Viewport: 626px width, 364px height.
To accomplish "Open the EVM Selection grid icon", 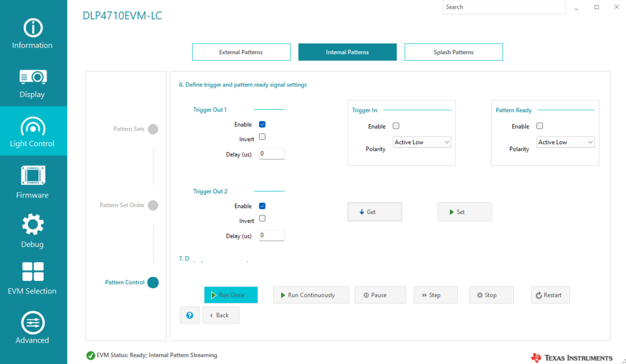I will point(33,272).
